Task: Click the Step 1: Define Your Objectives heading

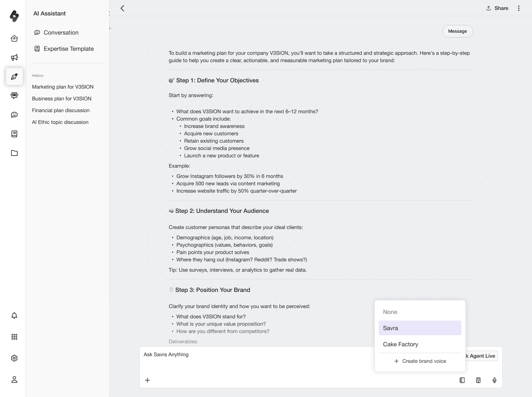Action: pos(214,80)
